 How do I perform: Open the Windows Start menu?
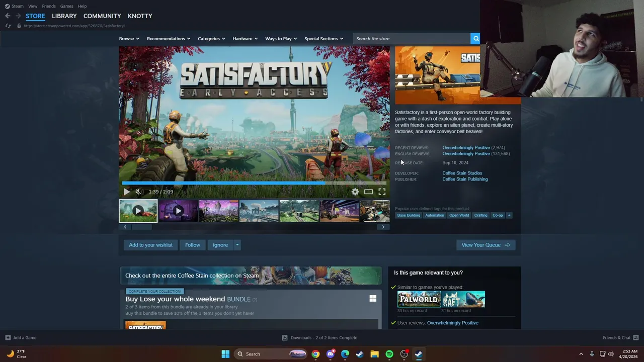pyautogui.click(x=225, y=354)
